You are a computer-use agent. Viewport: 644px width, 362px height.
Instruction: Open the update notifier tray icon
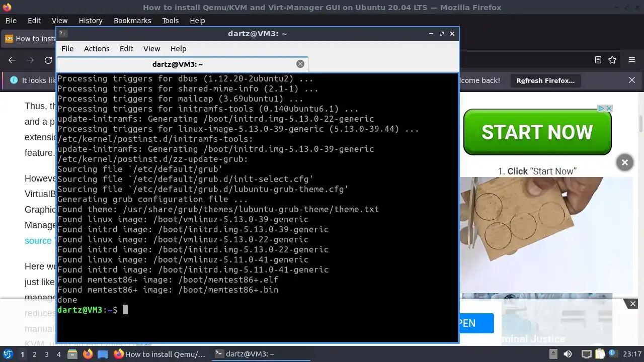click(613, 354)
